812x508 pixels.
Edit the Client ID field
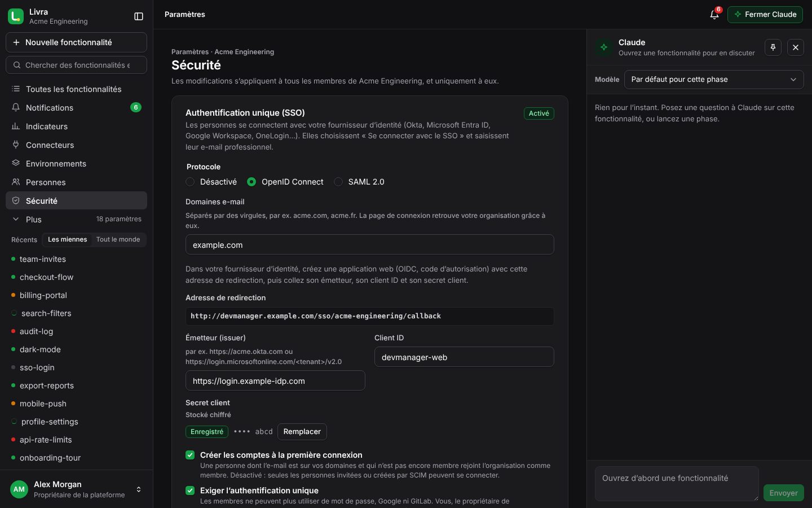464,357
